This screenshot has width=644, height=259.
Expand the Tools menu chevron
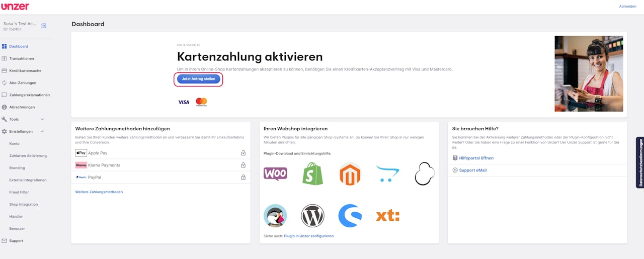point(42,119)
